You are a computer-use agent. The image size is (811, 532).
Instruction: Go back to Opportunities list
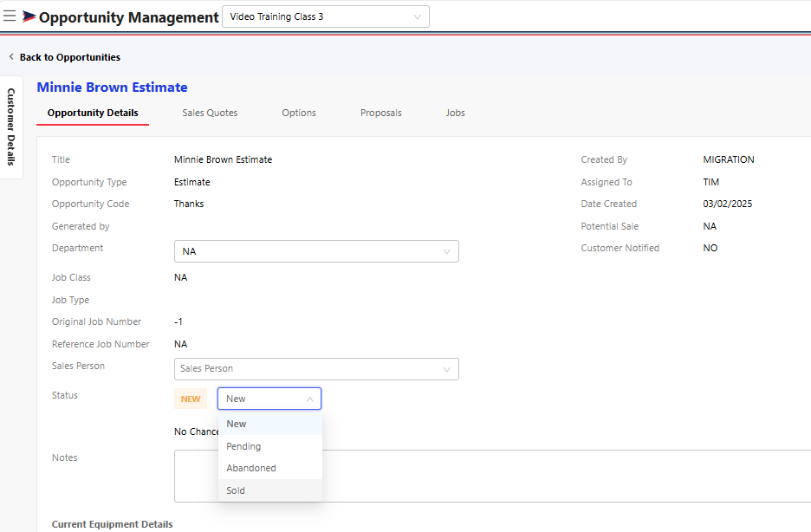click(70, 57)
